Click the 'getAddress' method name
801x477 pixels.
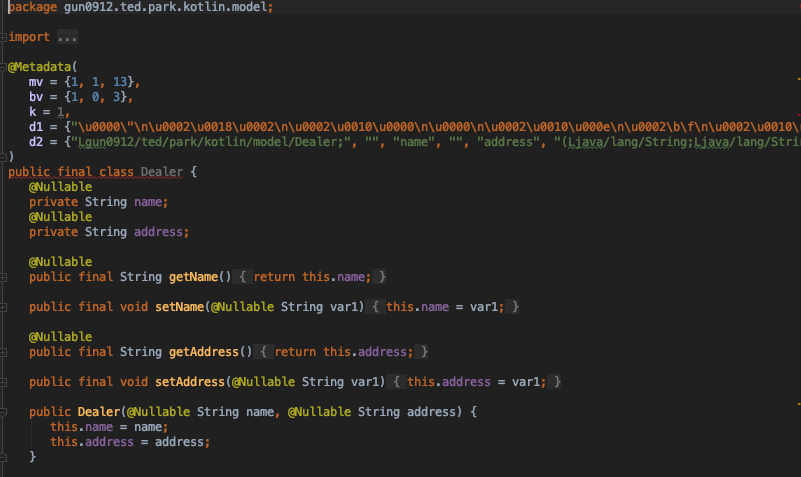(x=204, y=352)
